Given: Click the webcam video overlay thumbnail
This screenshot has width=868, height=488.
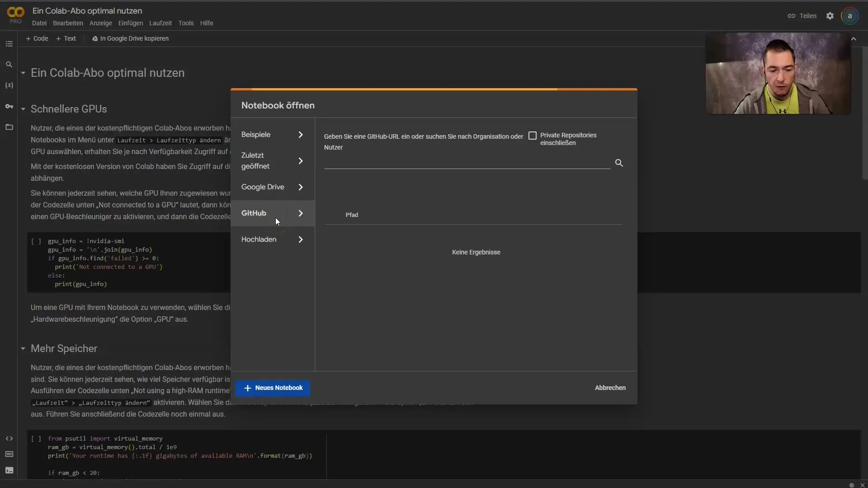Looking at the screenshot, I should click(778, 73).
